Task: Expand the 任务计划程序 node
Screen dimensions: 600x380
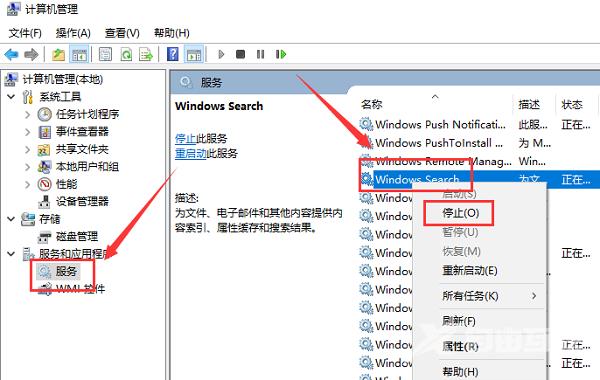Action: coord(28,114)
